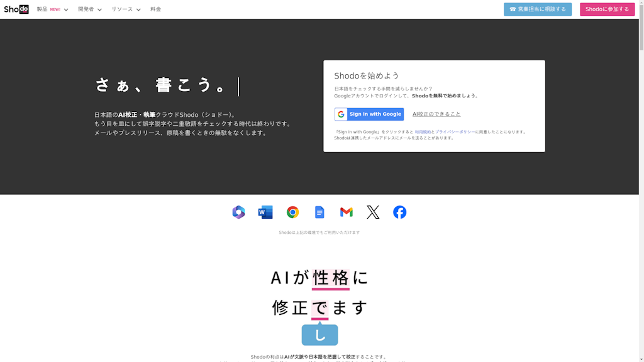
Task: Expand the 製品 dropdown menu
Action: click(x=52, y=9)
